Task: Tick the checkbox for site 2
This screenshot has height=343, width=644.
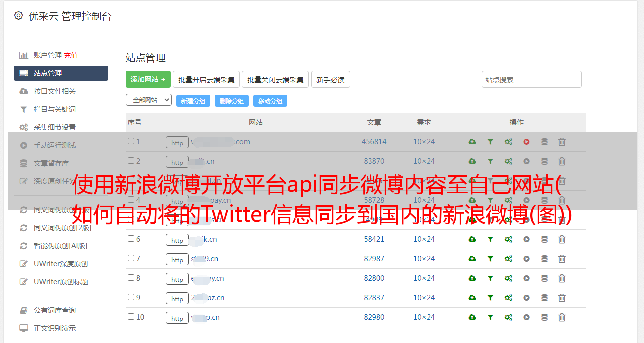Action: click(131, 161)
